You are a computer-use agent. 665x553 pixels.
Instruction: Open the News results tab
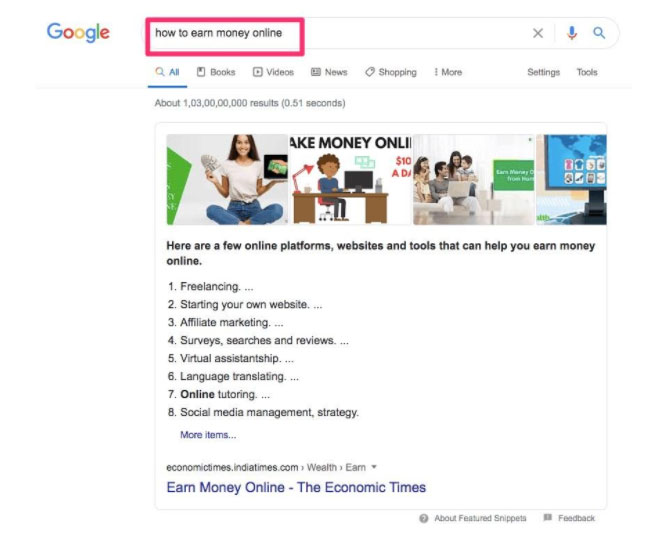point(329,72)
